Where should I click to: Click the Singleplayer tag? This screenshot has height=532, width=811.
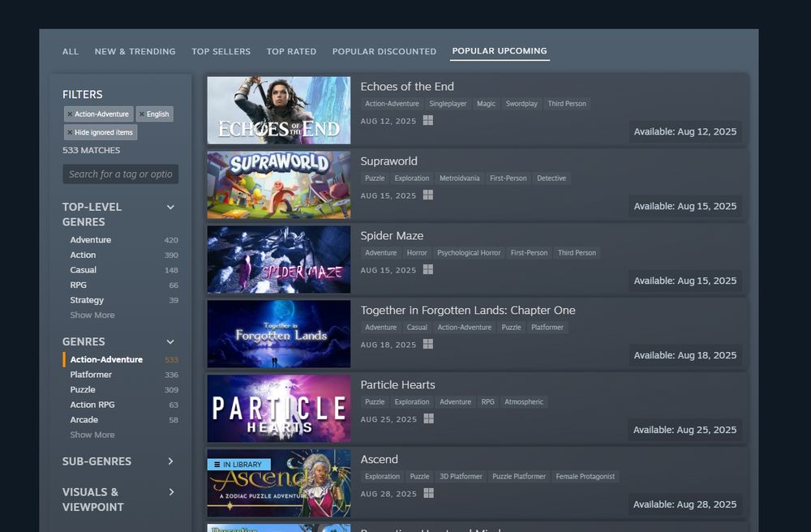tap(448, 104)
